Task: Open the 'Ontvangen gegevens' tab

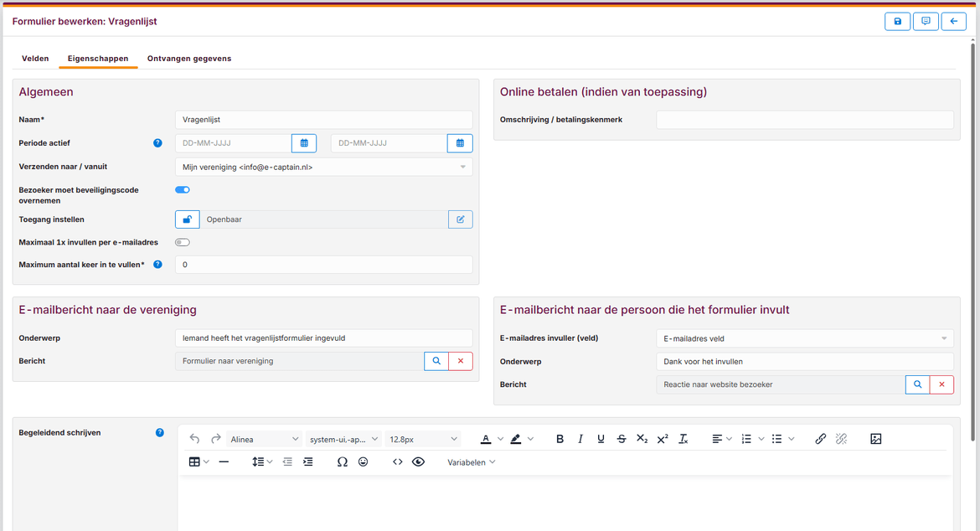Action: click(189, 59)
